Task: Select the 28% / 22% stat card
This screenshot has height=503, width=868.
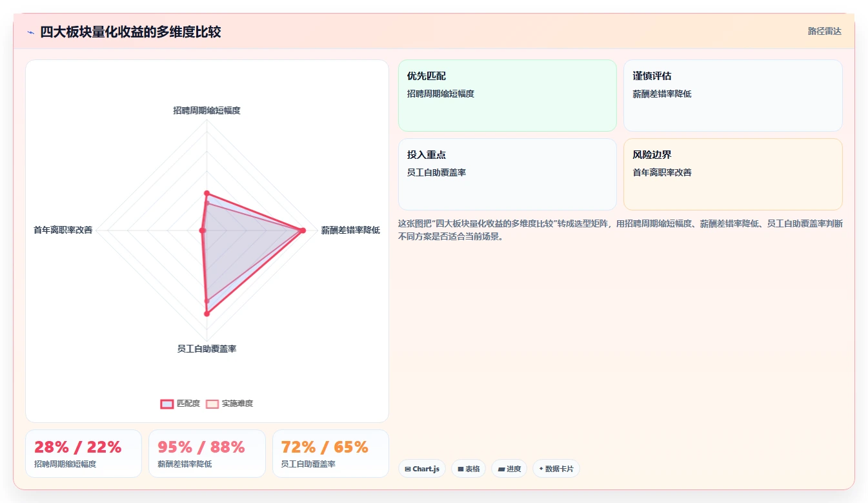Action: (x=83, y=453)
